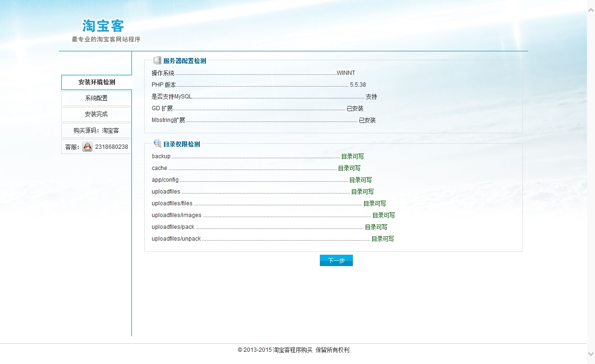Click the scrollbar up arrow
The image size is (595, 364).
tap(591, 10)
